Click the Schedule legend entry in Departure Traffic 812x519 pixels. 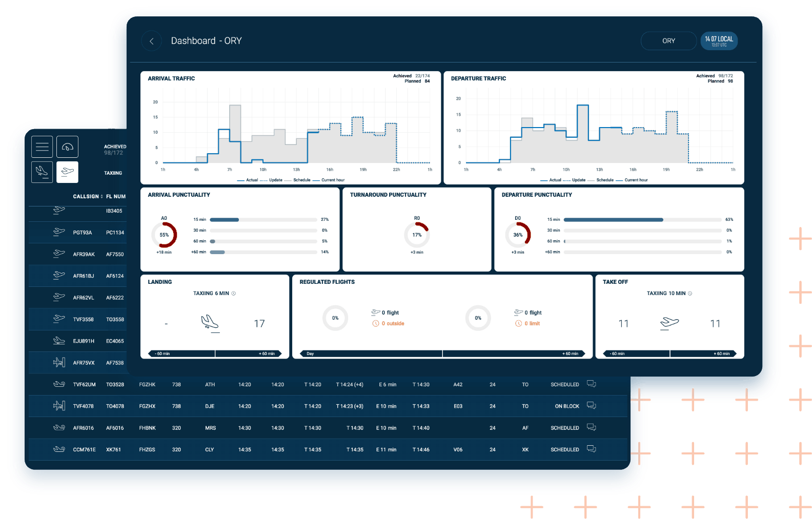click(601, 180)
